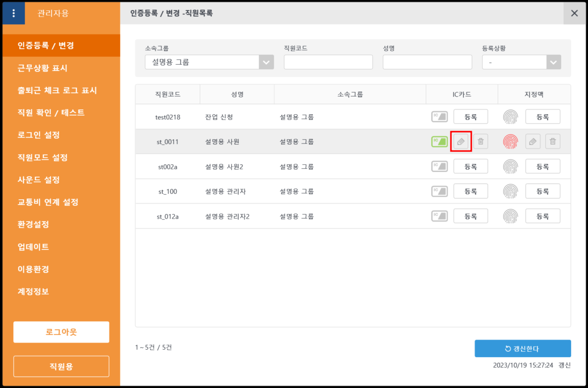
Task: Open the three-dot menu icon at top left
Action: [14, 13]
